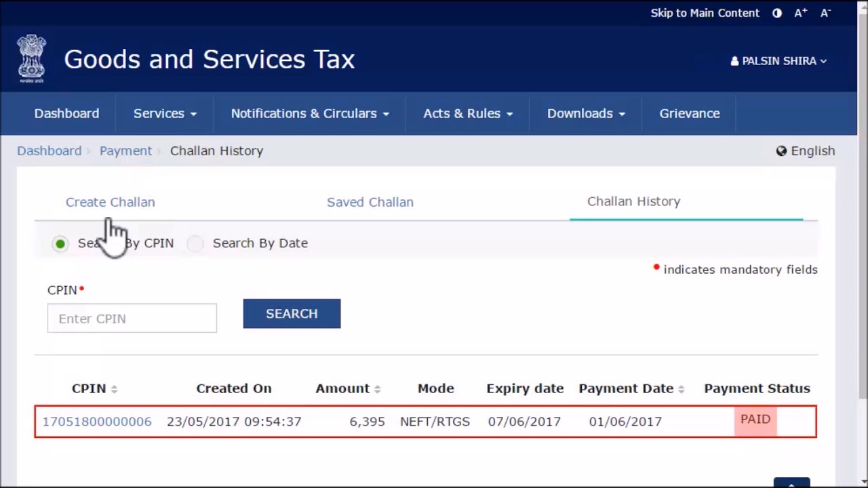Image resolution: width=868 pixels, height=488 pixels.
Task: Click the Indian government emblem logo
Action: (32, 59)
